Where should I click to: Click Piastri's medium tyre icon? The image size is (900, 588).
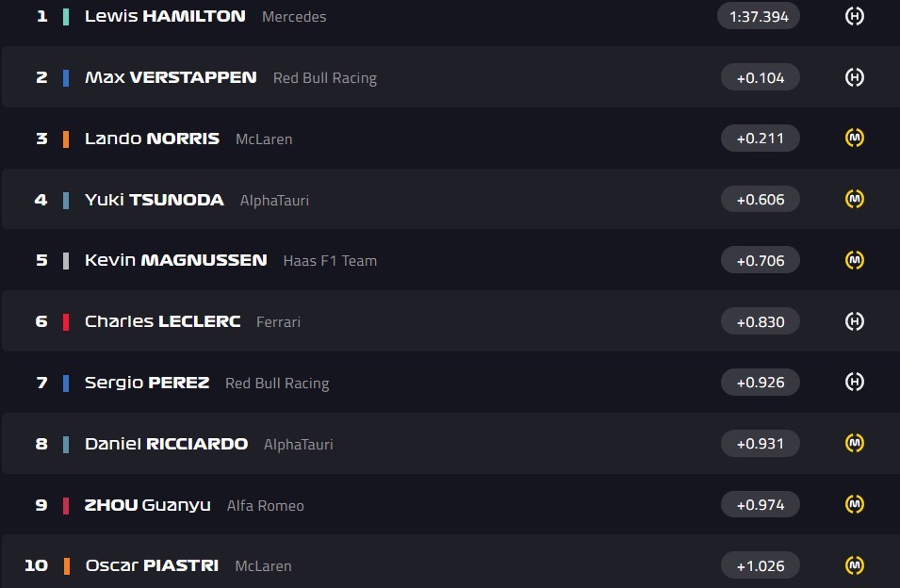click(x=854, y=565)
